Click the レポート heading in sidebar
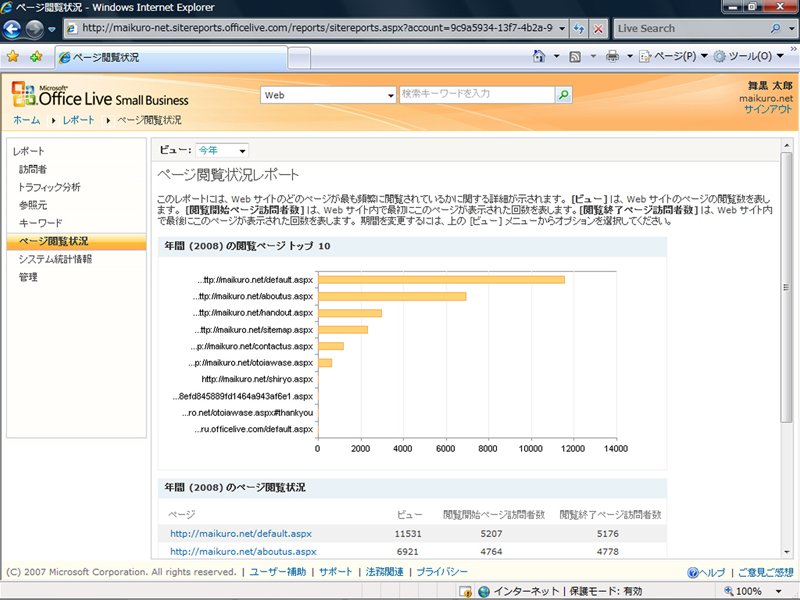 [29, 151]
